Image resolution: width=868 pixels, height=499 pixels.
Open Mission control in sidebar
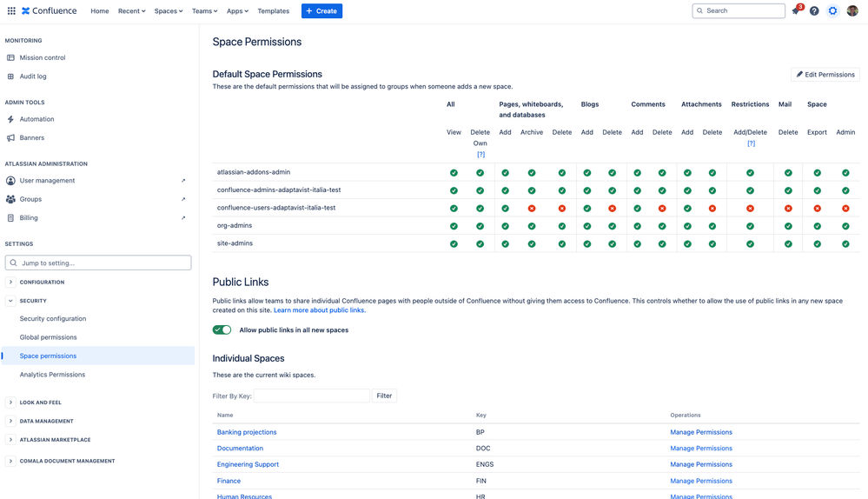(43, 57)
